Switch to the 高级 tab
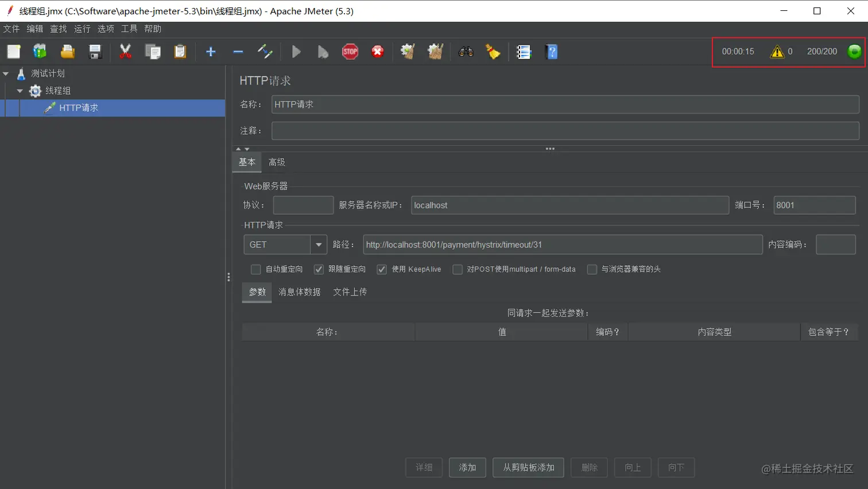The height and width of the screenshot is (489, 868). coord(277,162)
